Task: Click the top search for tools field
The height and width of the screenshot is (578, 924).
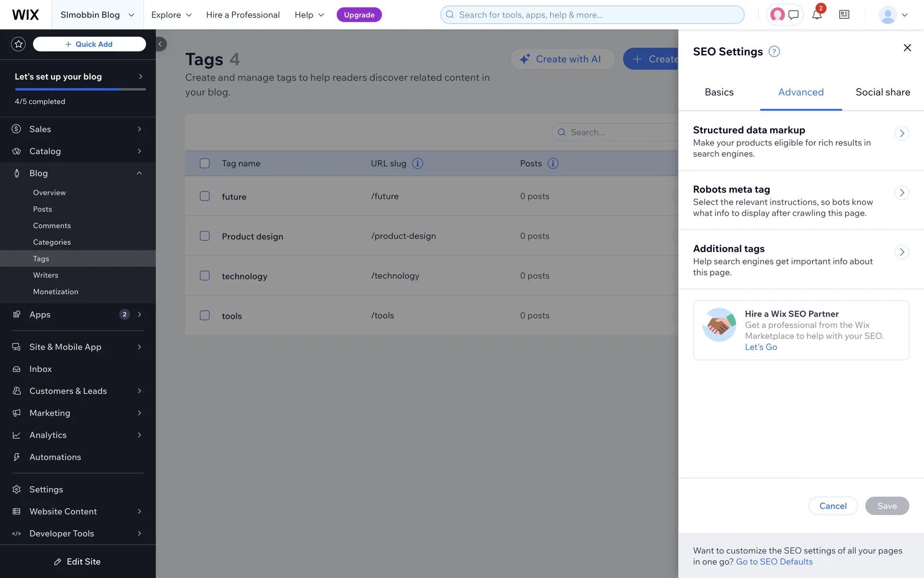Action: tap(592, 15)
